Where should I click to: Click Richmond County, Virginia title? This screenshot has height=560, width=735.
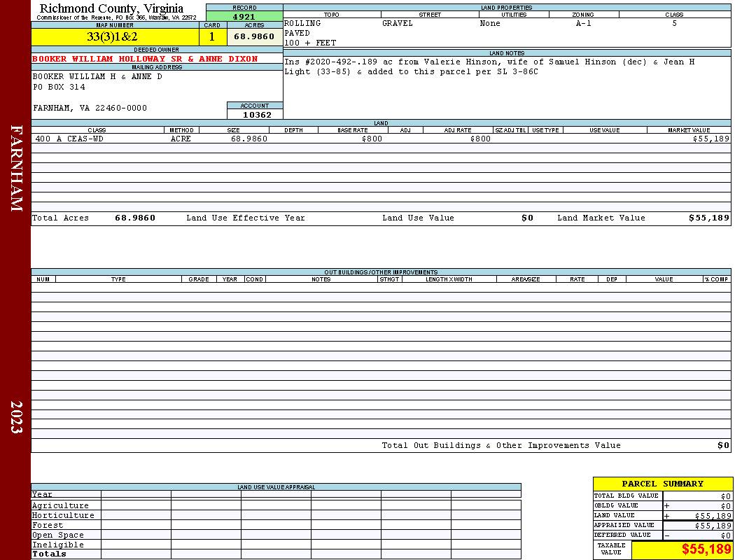pyautogui.click(x=111, y=8)
